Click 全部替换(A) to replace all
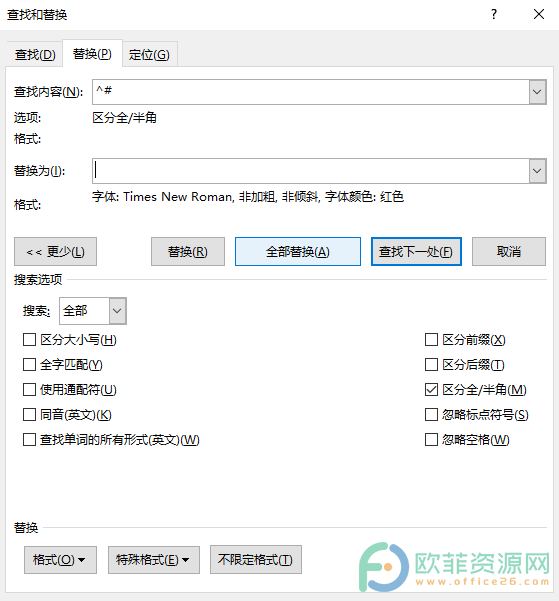The height and width of the screenshot is (601, 559). (x=298, y=252)
